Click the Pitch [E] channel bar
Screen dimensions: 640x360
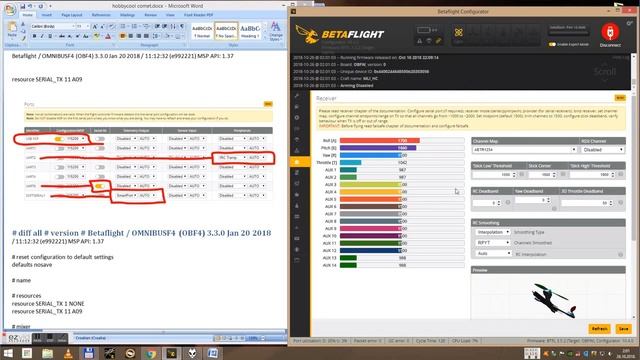click(x=402, y=148)
